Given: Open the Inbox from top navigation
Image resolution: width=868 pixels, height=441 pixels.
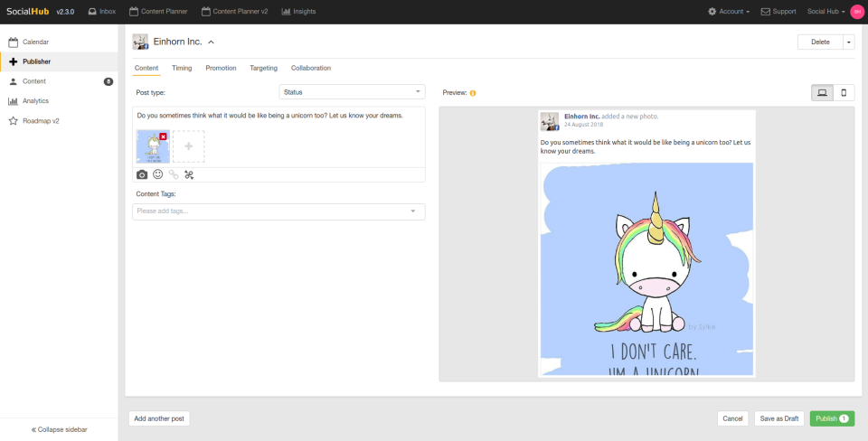Looking at the screenshot, I should point(102,11).
